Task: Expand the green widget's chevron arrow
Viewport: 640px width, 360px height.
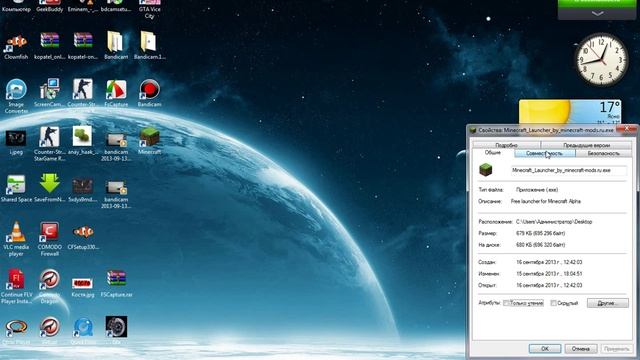Action: click(x=598, y=13)
